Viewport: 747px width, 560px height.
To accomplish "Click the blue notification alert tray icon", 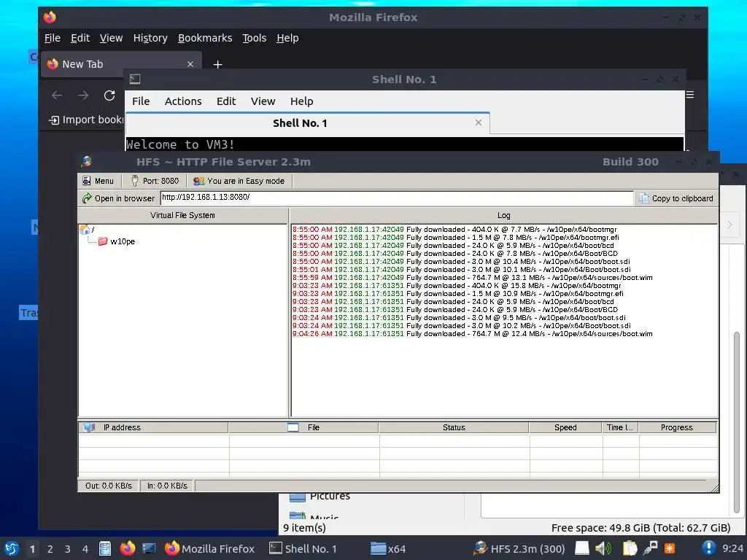I will [708, 548].
